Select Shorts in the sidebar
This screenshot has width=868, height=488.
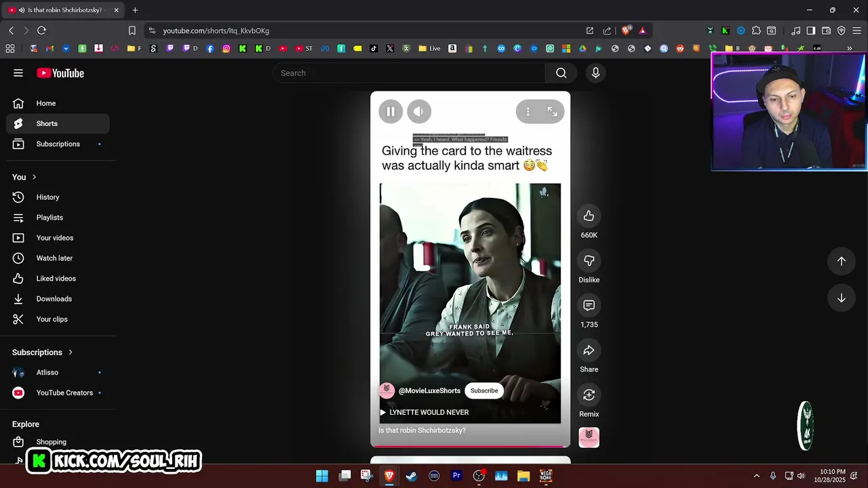pyautogui.click(x=58, y=123)
